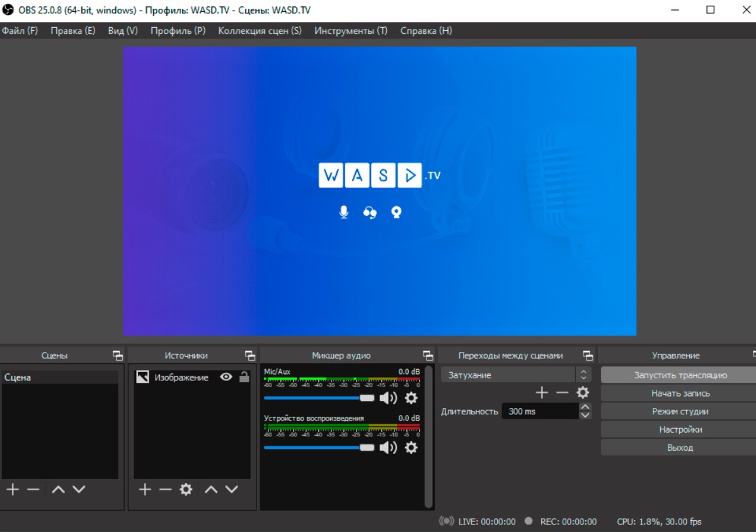
Task: Add a scene transition with plus icon
Action: pyautogui.click(x=541, y=393)
